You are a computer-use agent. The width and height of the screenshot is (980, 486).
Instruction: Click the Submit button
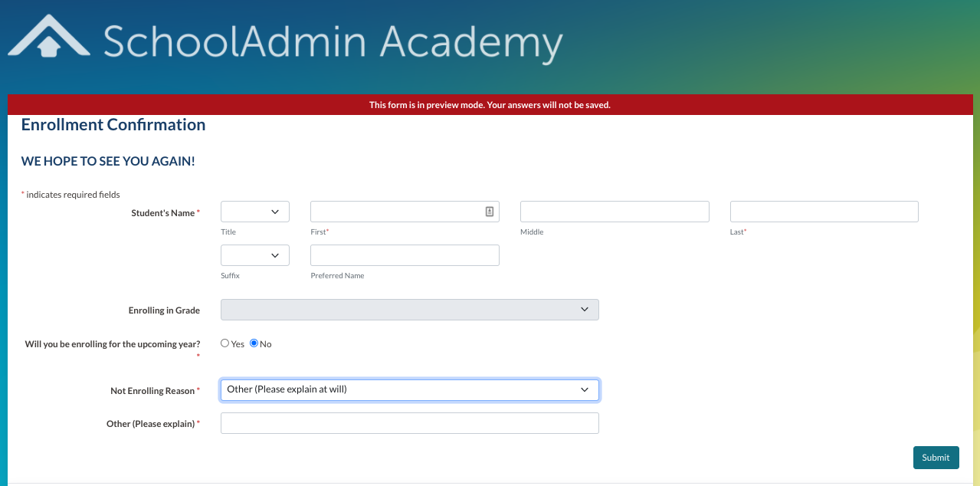936,457
